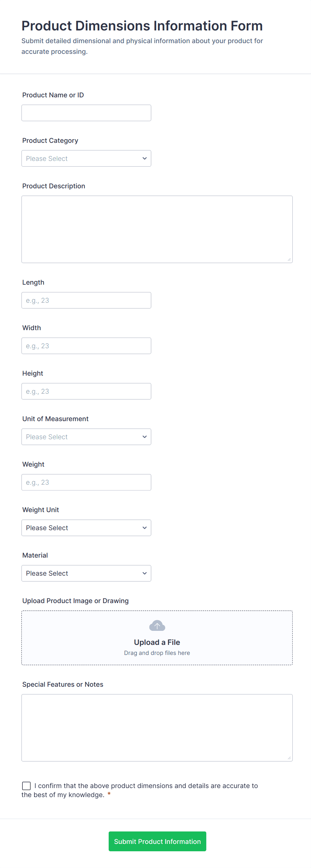This screenshot has width=311, height=868.
Task: Click the Material dropdown chevron arrow
Action: [144, 573]
